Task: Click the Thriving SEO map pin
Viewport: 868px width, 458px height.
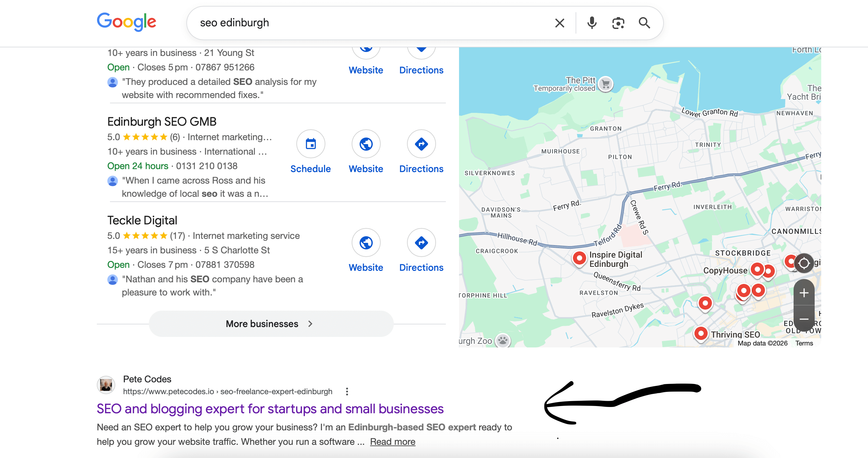Action: 701,334
